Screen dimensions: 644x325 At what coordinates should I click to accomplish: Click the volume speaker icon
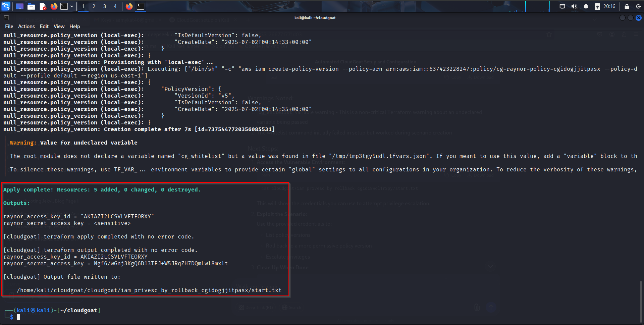coord(574,6)
